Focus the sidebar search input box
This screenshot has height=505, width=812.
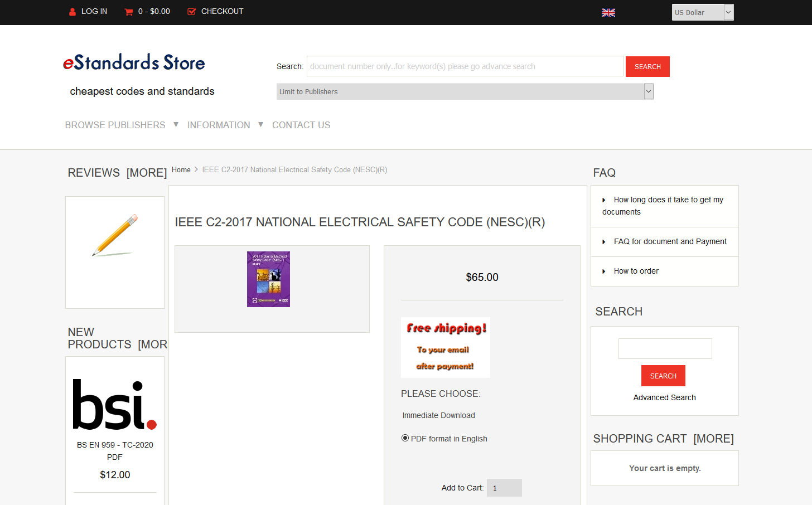[665, 348]
